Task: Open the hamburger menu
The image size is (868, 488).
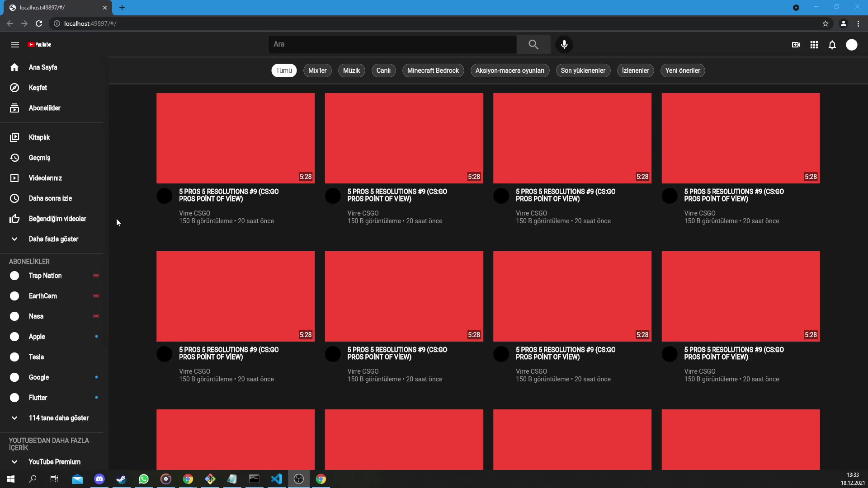Action: (x=15, y=44)
